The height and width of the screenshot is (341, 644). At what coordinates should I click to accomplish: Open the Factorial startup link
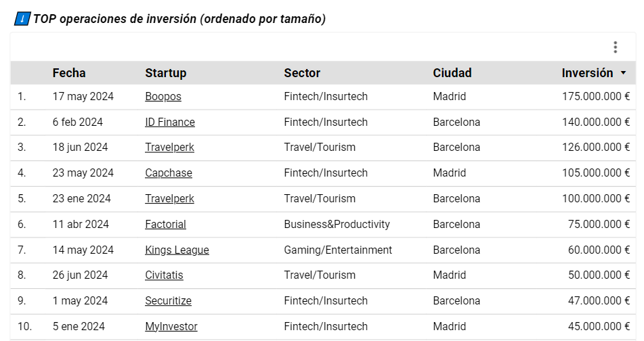[165, 224]
